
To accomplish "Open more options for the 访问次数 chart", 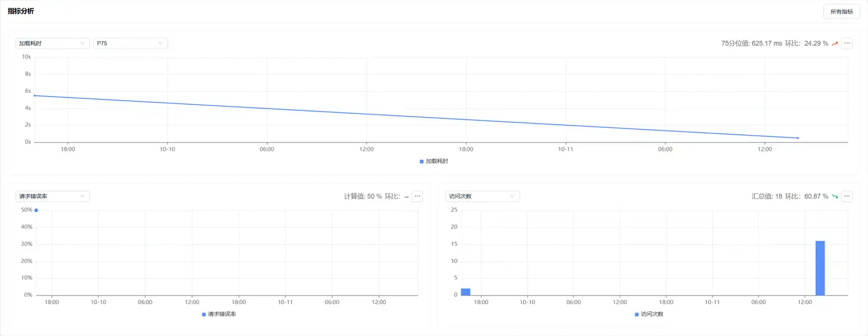I will [x=847, y=196].
